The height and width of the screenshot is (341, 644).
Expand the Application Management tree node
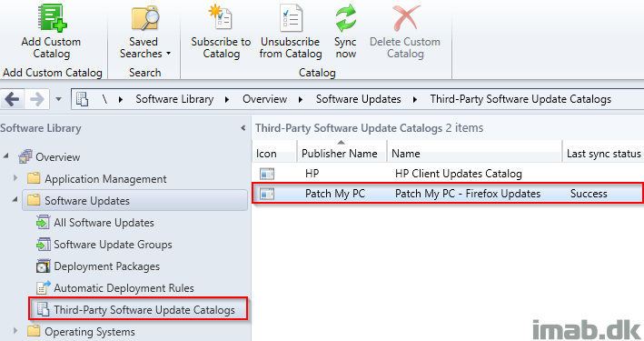pos(15,177)
